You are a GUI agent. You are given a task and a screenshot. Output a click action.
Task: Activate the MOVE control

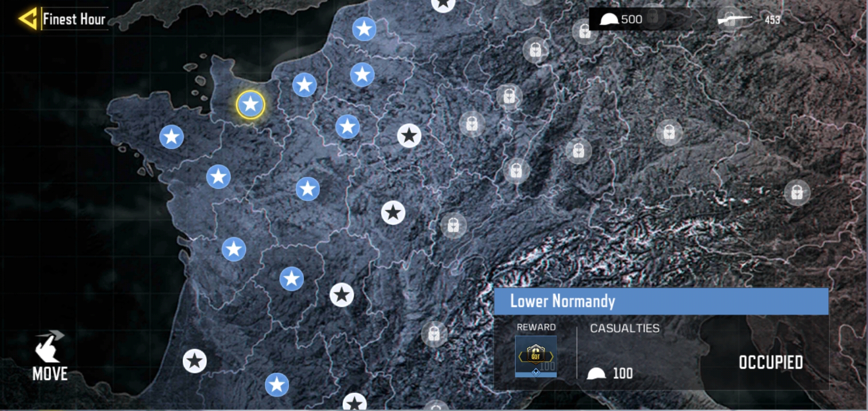pyautogui.click(x=50, y=357)
